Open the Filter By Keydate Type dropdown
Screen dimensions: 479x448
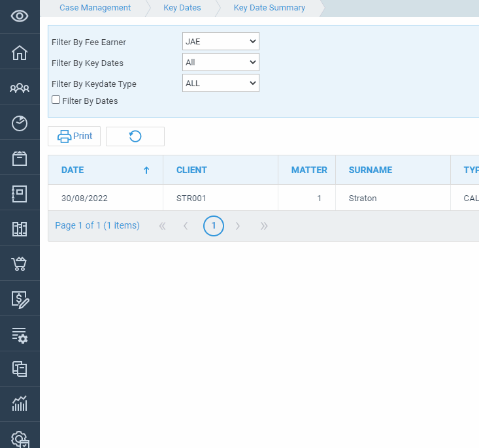pyautogui.click(x=220, y=83)
